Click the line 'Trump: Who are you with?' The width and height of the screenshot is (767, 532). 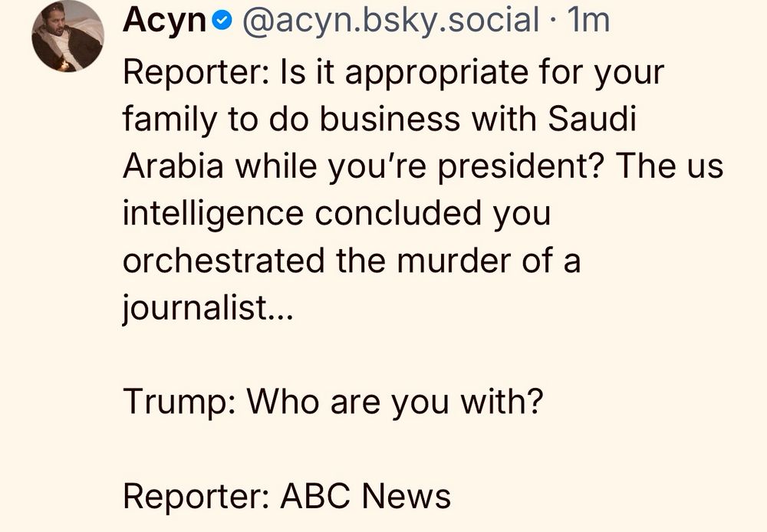click(333, 402)
